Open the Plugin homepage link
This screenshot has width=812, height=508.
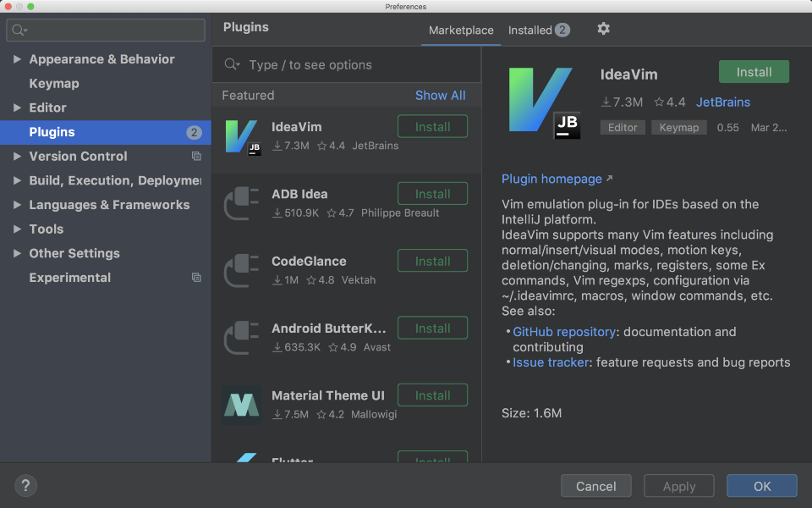(x=551, y=179)
